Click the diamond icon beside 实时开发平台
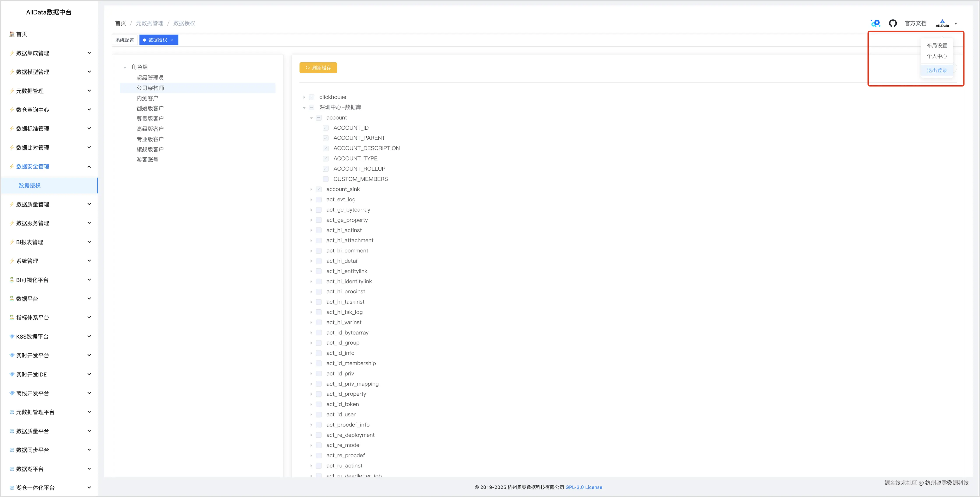This screenshot has height=497, width=980. coord(12,355)
